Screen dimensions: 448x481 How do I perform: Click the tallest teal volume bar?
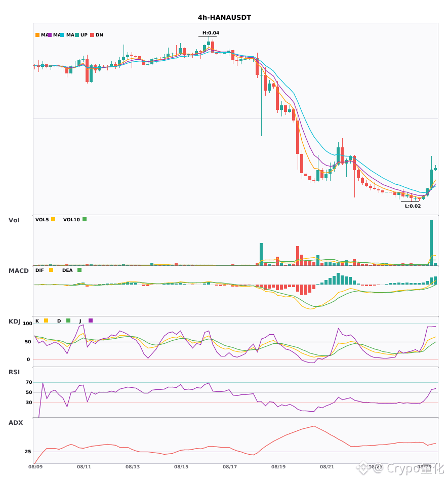[431, 243]
